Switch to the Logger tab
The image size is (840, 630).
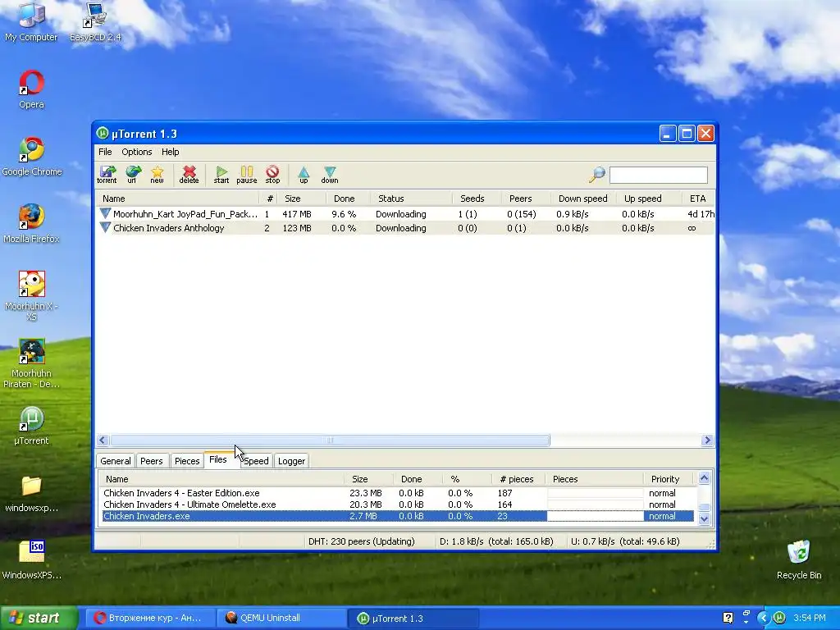click(x=291, y=461)
